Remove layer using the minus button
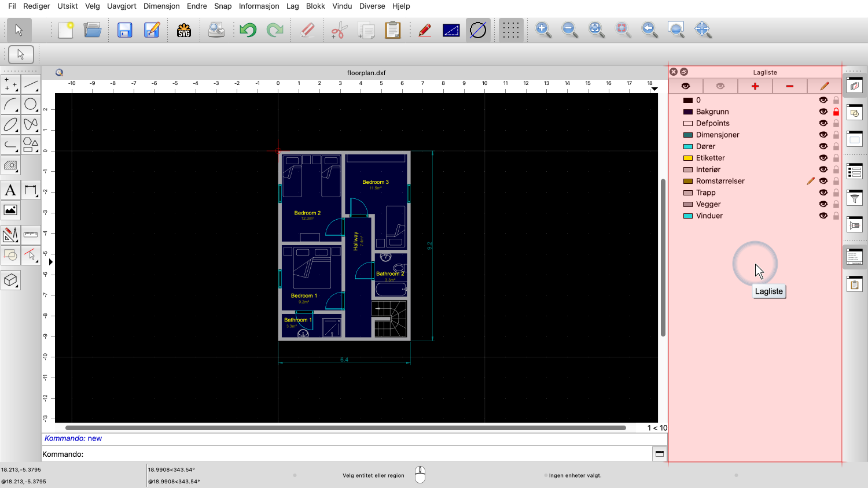 (789, 86)
